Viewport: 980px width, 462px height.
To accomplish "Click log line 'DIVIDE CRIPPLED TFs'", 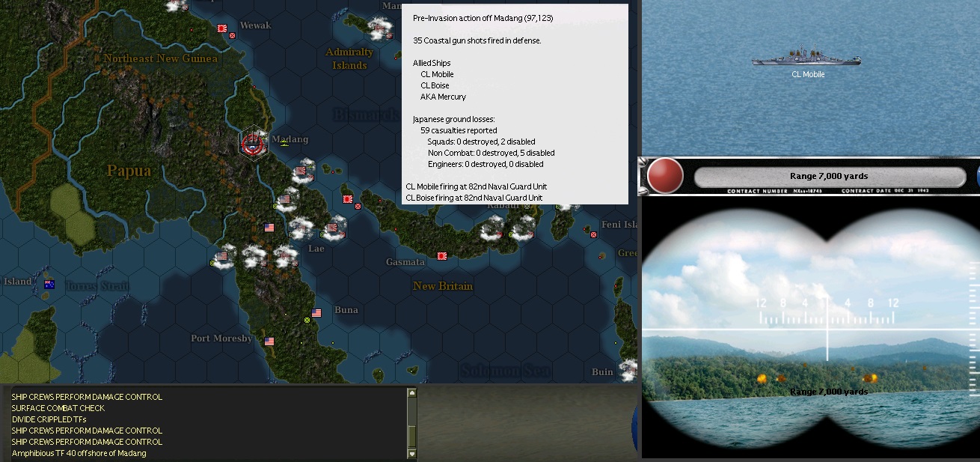I will (x=49, y=419).
